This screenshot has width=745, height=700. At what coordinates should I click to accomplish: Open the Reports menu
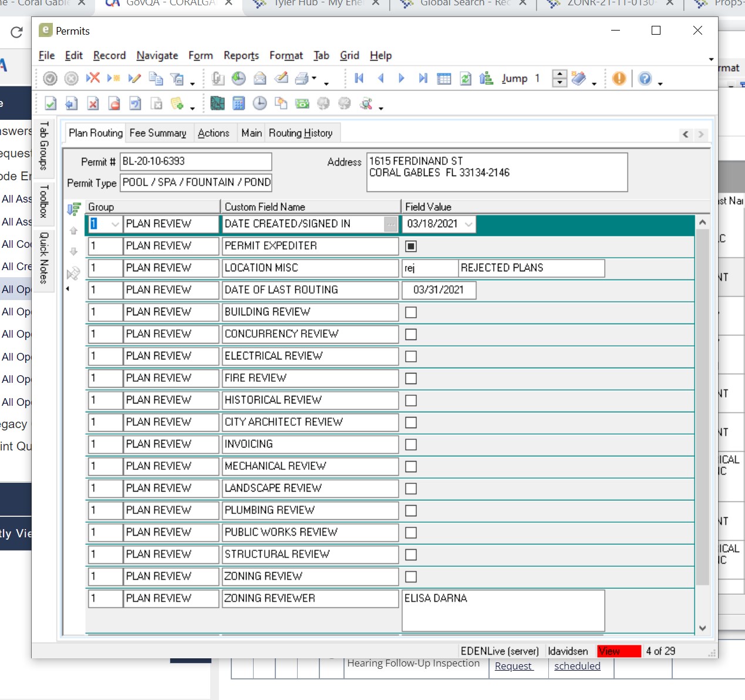pyautogui.click(x=241, y=56)
